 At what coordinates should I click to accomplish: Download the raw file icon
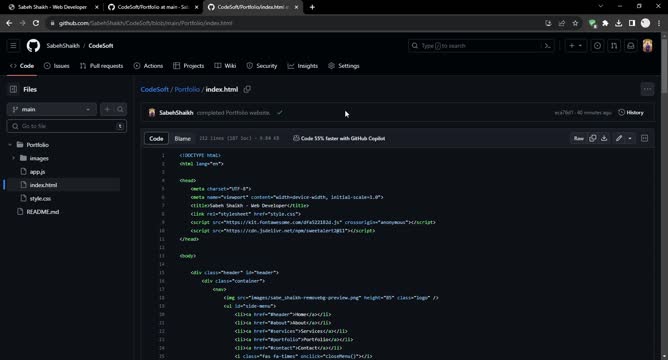point(604,138)
